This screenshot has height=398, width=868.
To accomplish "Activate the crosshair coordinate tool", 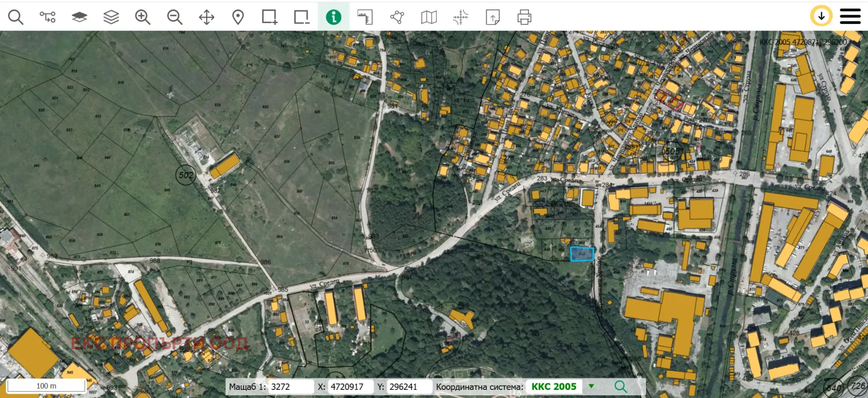I will 461,17.
